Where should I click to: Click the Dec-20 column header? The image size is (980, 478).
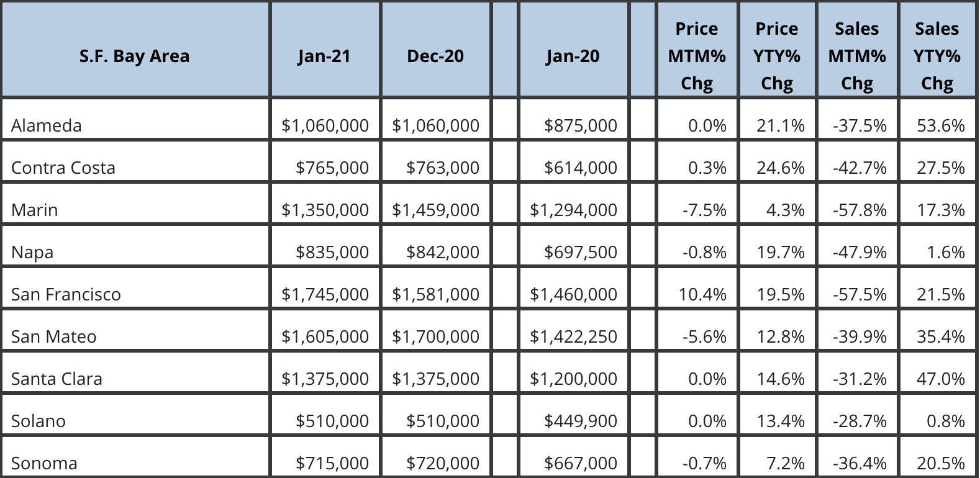435,56
